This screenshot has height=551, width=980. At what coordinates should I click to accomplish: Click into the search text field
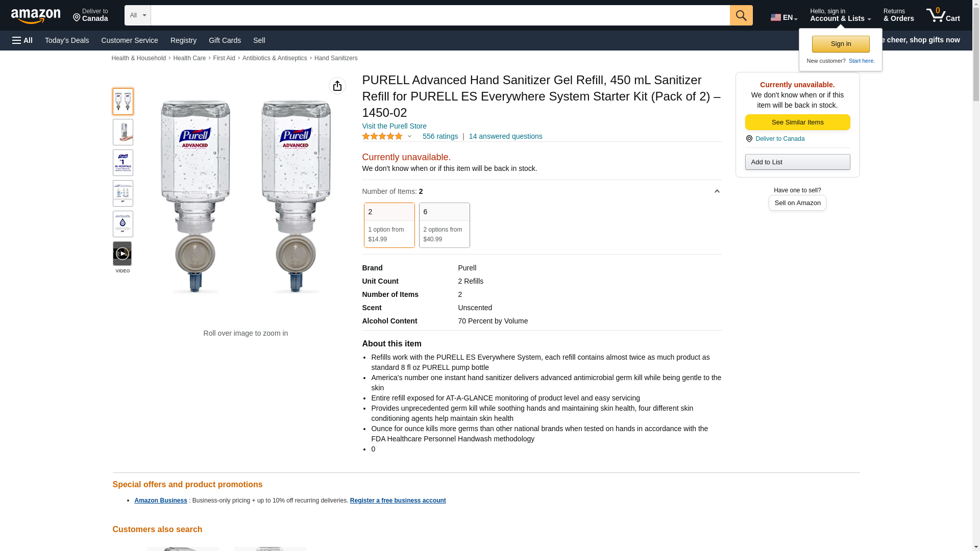coord(440,15)
